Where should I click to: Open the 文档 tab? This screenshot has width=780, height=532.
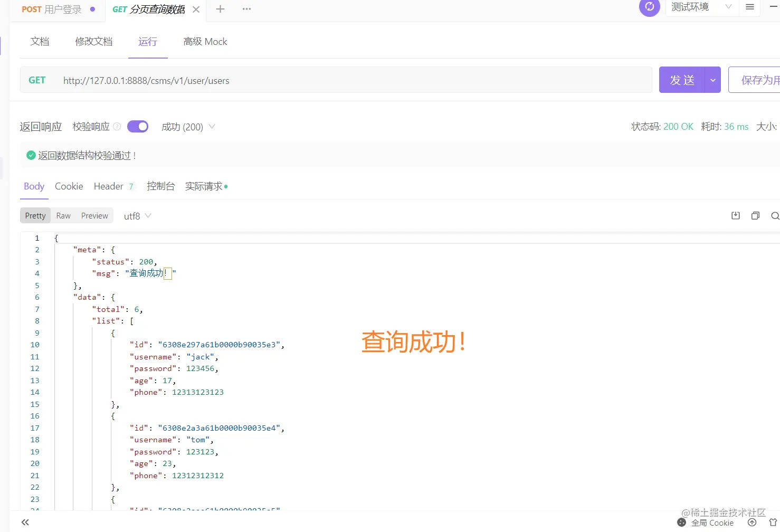(x=40, y=42)
